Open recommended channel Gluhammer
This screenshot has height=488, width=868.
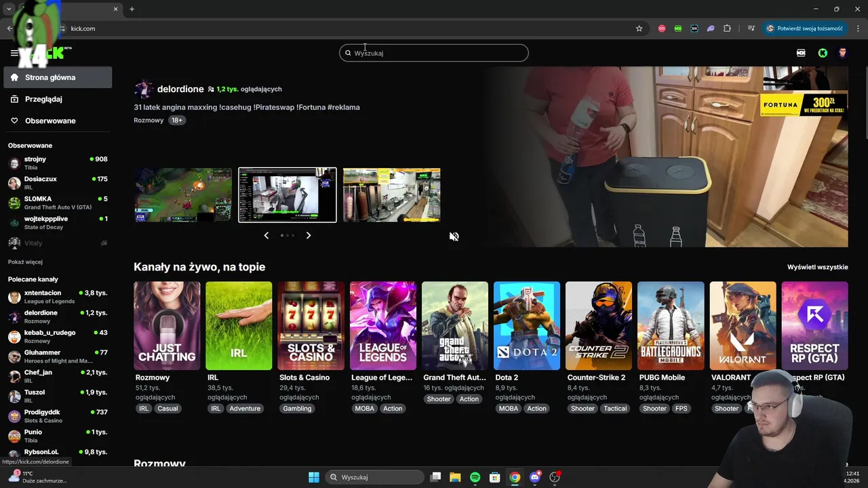(x=58, y=357)
